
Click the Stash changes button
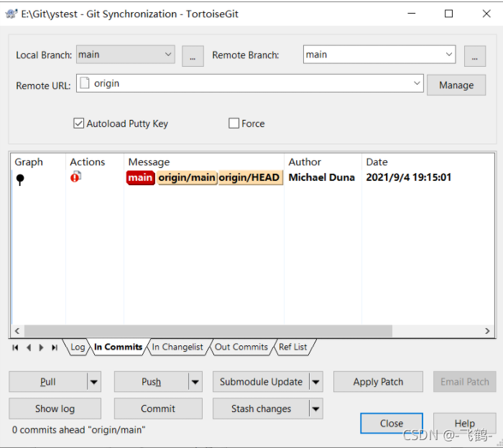tap(261, 409)
